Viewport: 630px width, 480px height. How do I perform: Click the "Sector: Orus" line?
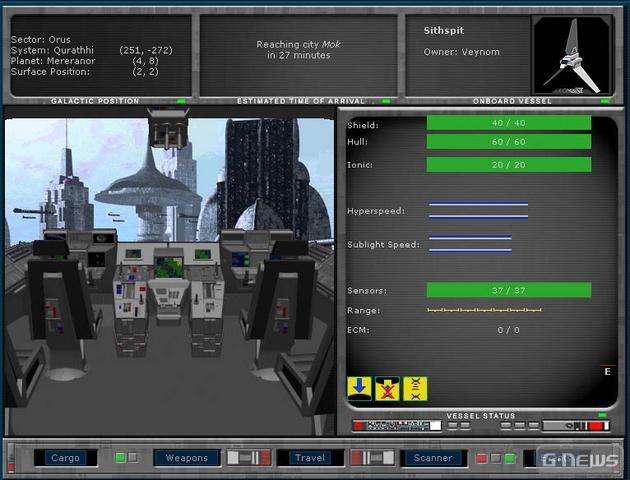point(41,39)
